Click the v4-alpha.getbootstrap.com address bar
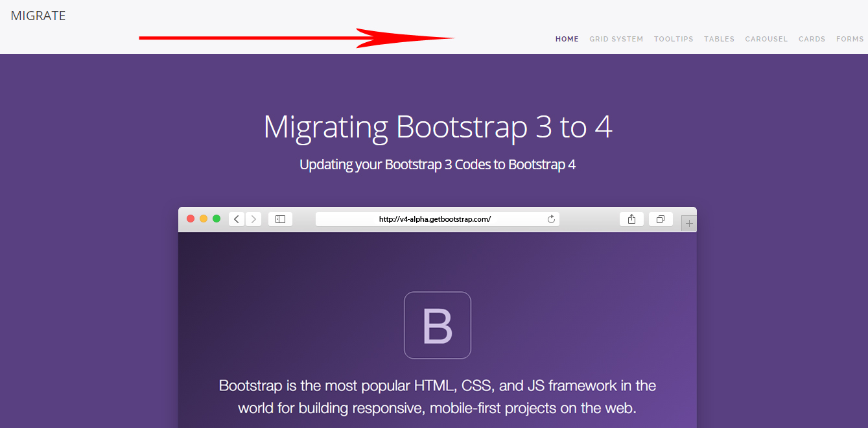The width and height of the screenshot is (868, 428). point(437,219)
